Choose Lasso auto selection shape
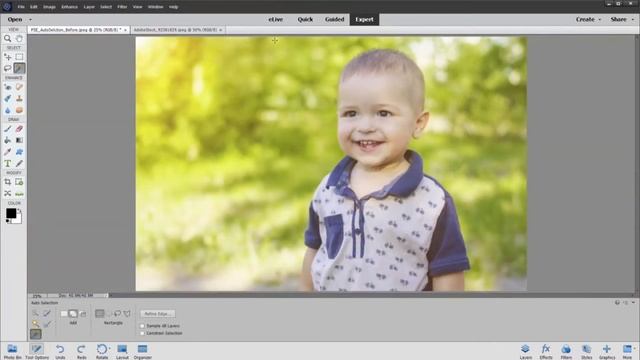Image resolution: width=640 pixels, height=360 pixels. click(117, 313)
